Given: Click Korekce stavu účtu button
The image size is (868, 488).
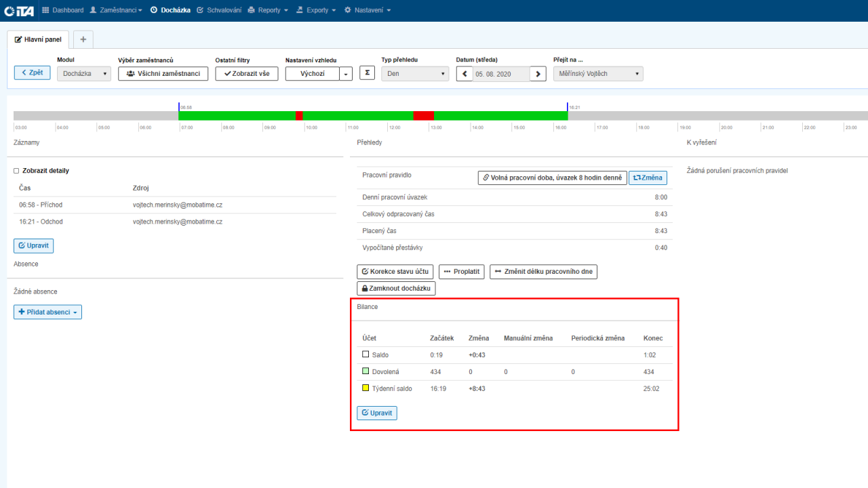Looking at the screenshot, I should click(395, 272).
